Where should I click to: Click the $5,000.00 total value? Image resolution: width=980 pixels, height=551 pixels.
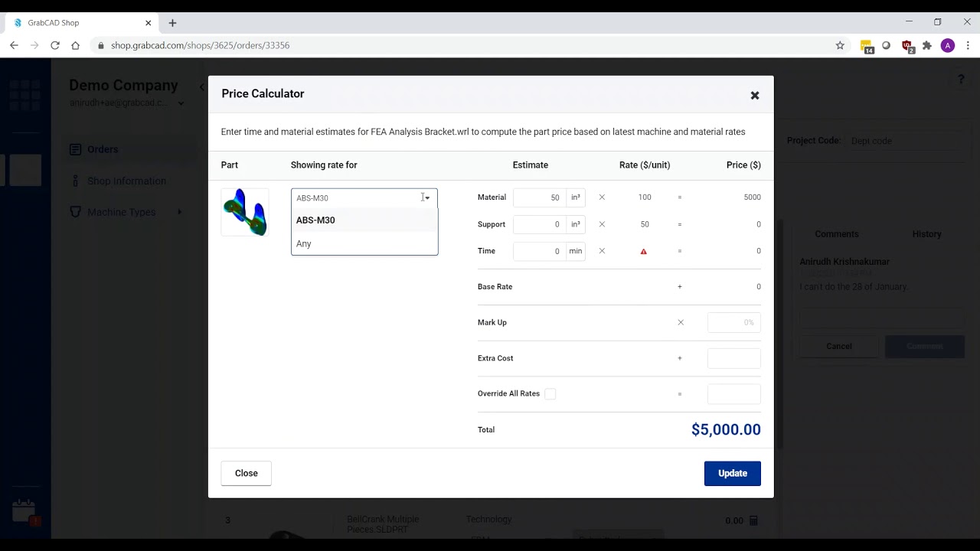(726, 430)
